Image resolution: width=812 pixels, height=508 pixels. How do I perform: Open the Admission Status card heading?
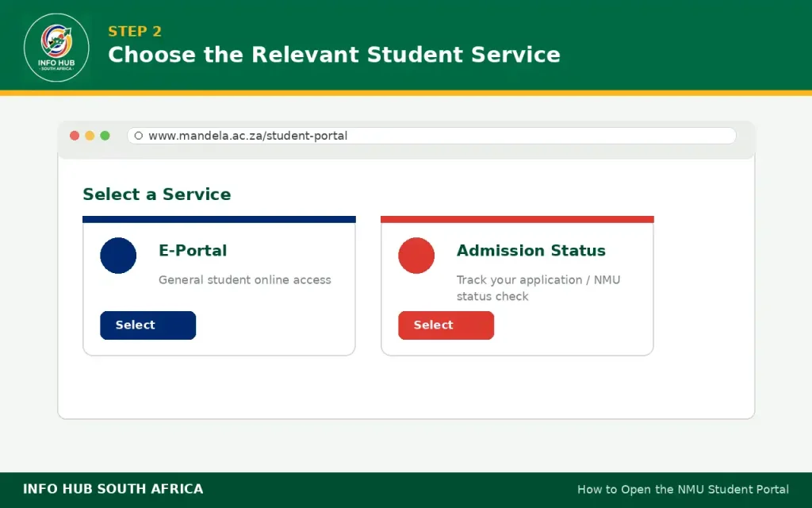click(530, 250)
